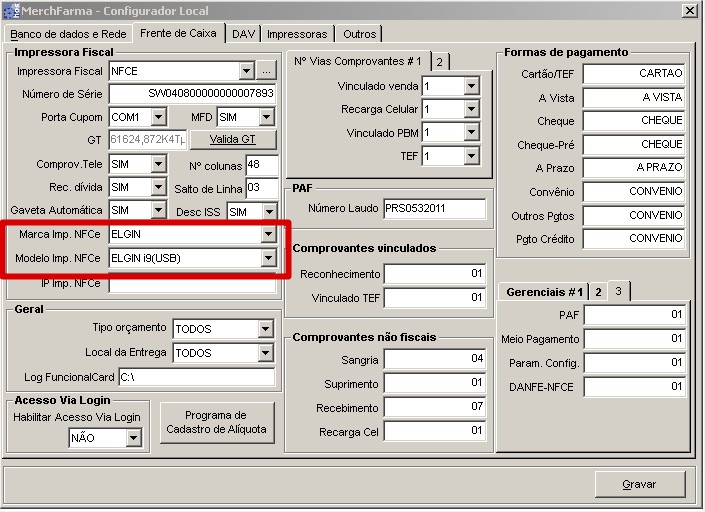Switch to Gerenciais tab 2
Viewport: 705px width, 512px height.
point(598,292)
